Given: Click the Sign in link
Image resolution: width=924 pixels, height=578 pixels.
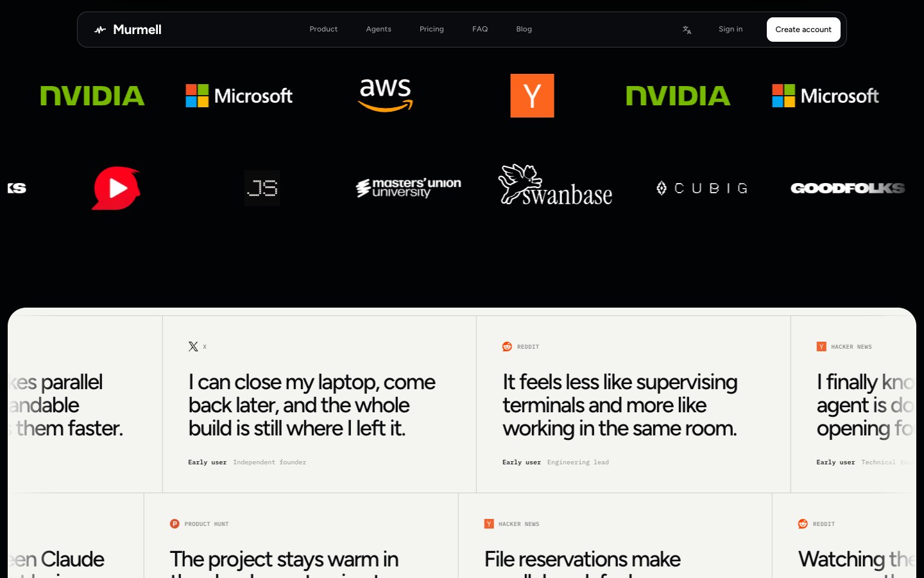Looking at the screenshot, I should coord(731,30).
